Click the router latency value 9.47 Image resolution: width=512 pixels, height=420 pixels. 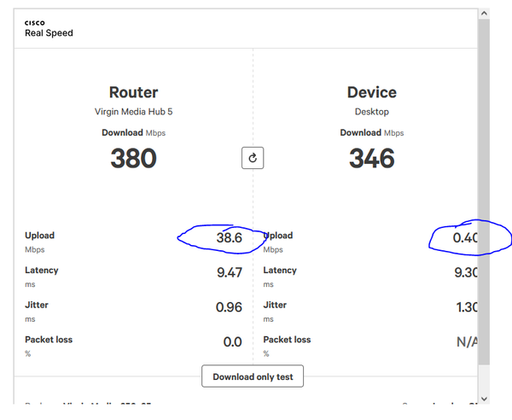(229, 273)
